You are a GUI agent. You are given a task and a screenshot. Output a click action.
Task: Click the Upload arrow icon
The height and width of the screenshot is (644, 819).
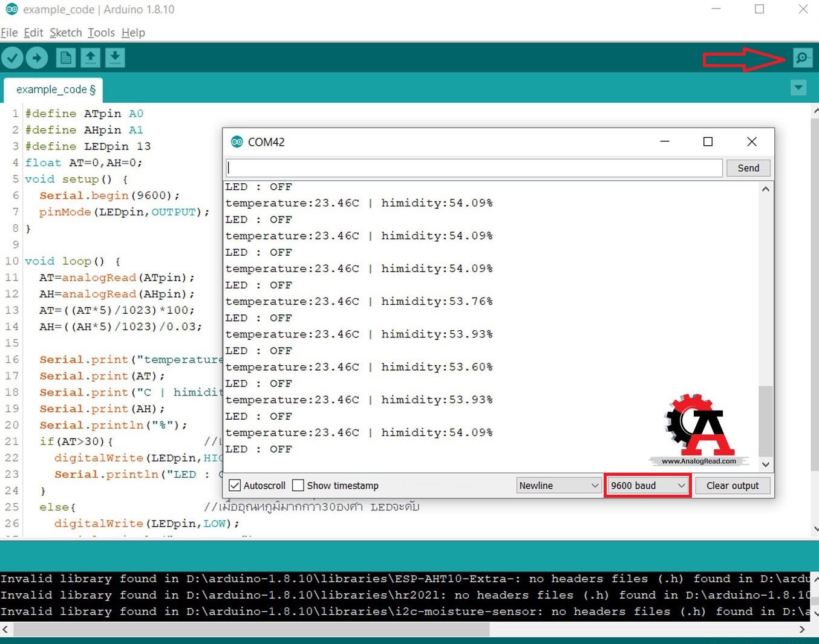point(37,58)
